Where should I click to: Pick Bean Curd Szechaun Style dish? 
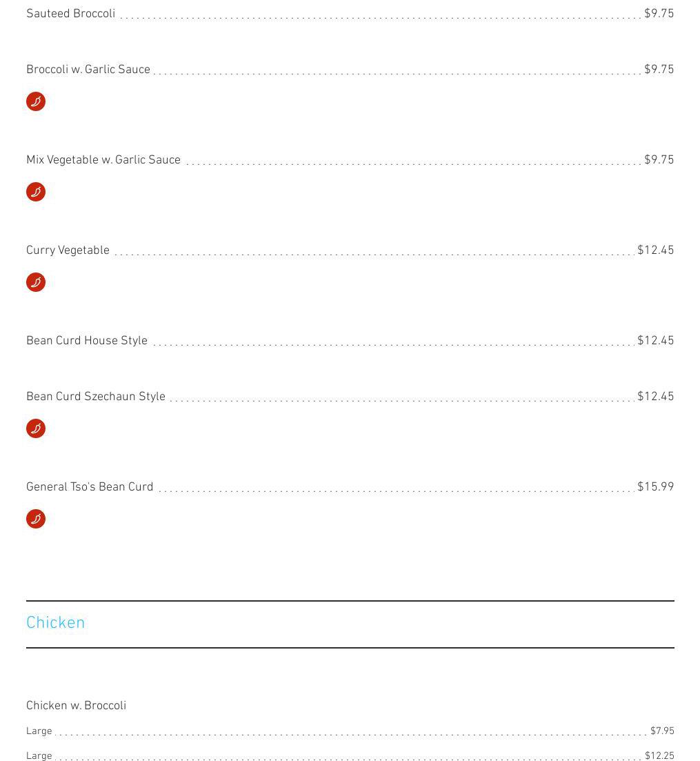point(96,397)
